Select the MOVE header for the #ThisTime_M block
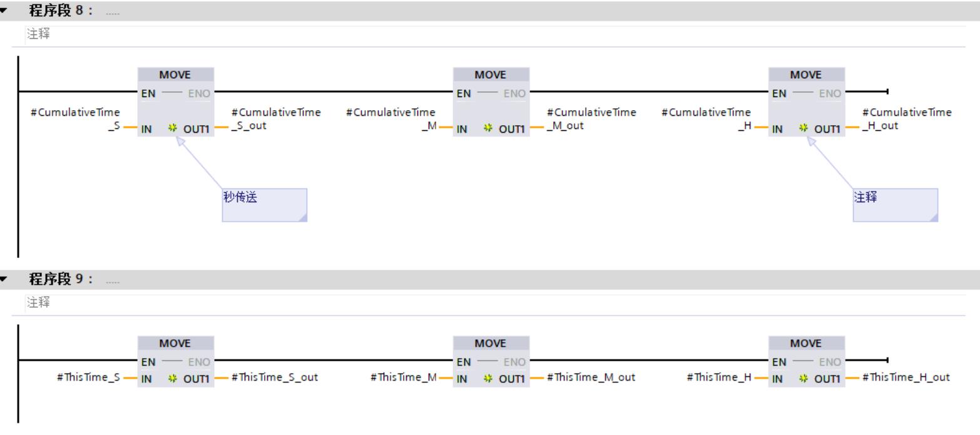Image resolution: width=980 pixels, height=435 pixels. coord(491,344)
